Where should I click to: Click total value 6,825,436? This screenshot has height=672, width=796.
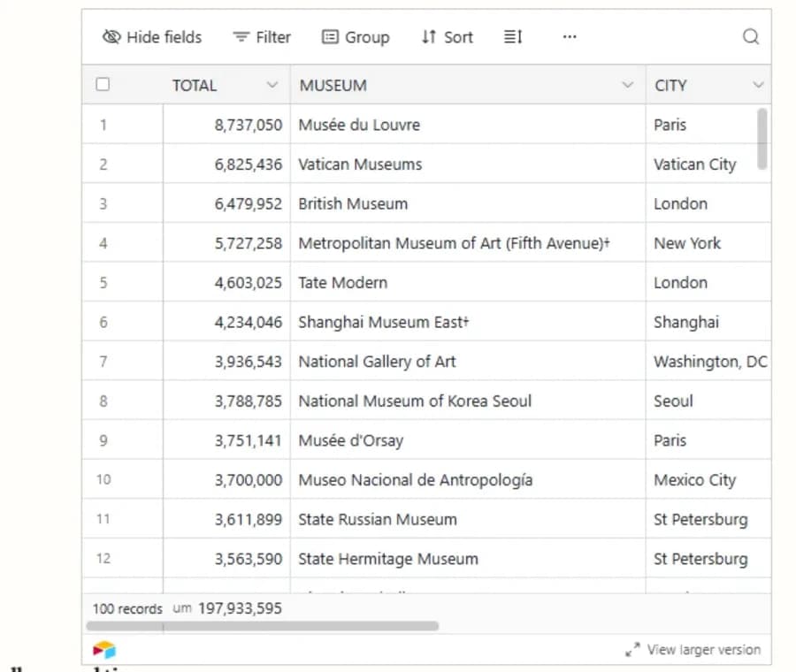pos(249,164)
